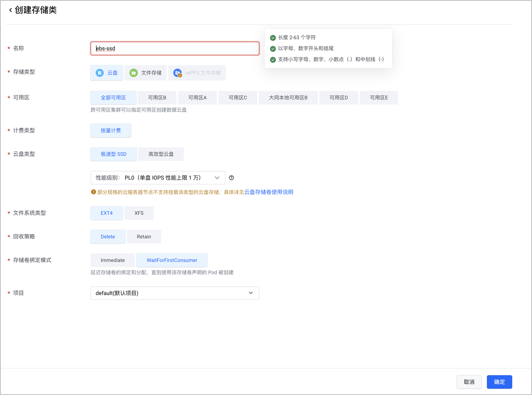Click the validation text 长度 2-63 个字符

point(297,38)
